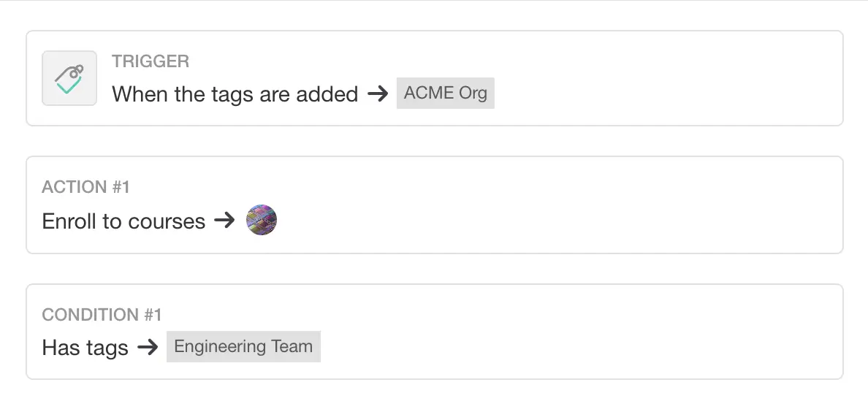This screenshot has width=868, height=412.
Task: Click 'Enroll to courses' text
Action: pyautogui.click(x=123, y=221)
